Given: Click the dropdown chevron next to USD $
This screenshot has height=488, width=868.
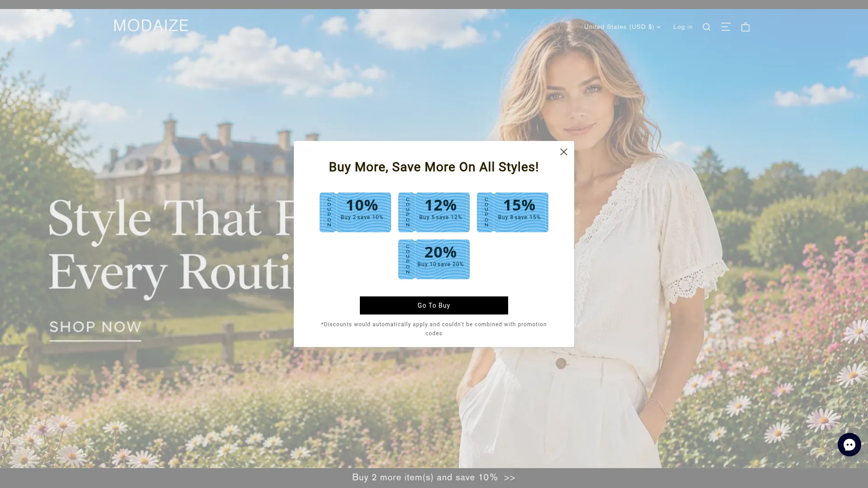Looking at the screenshot, I should coord(659,27).
